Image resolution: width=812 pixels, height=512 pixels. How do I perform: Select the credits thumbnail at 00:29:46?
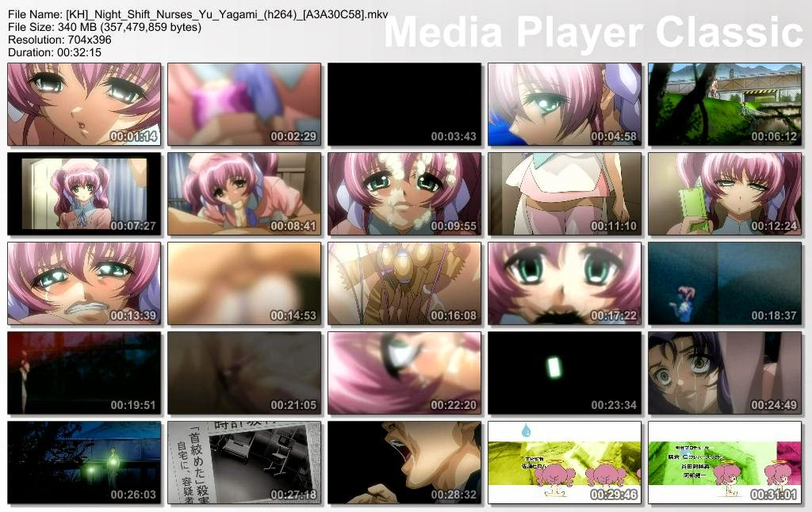565,463
